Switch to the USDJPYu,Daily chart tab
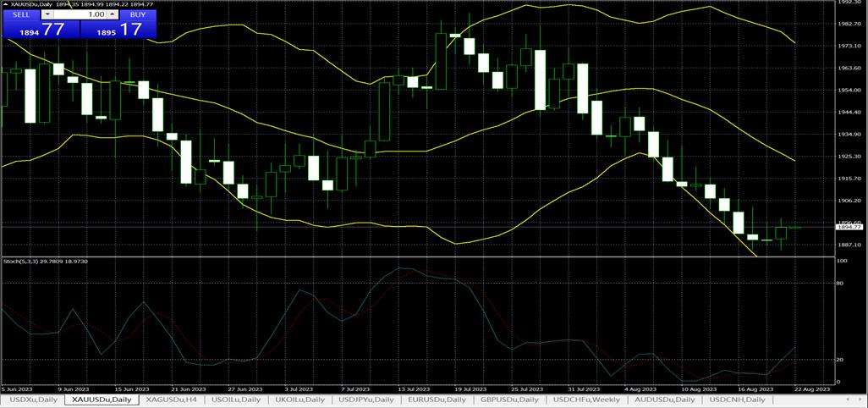This screenshot has width=868, height=408. [x=366, y=400]
